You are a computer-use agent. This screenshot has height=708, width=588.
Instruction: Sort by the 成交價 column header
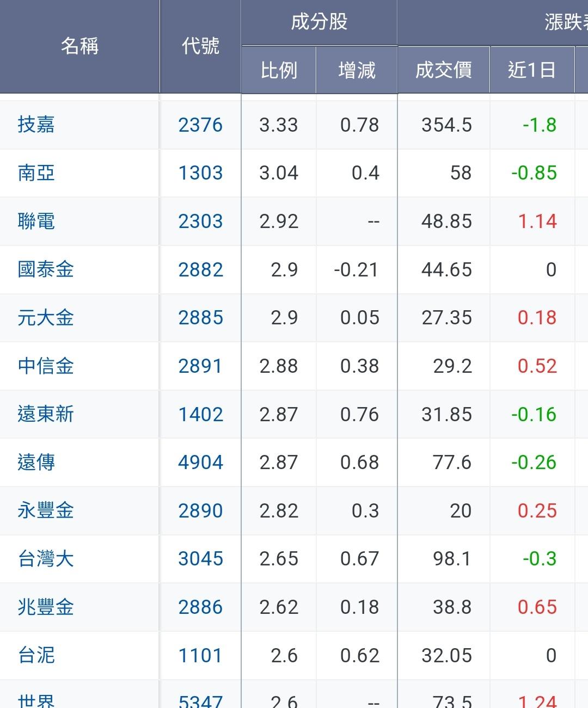tap(444, 70)
